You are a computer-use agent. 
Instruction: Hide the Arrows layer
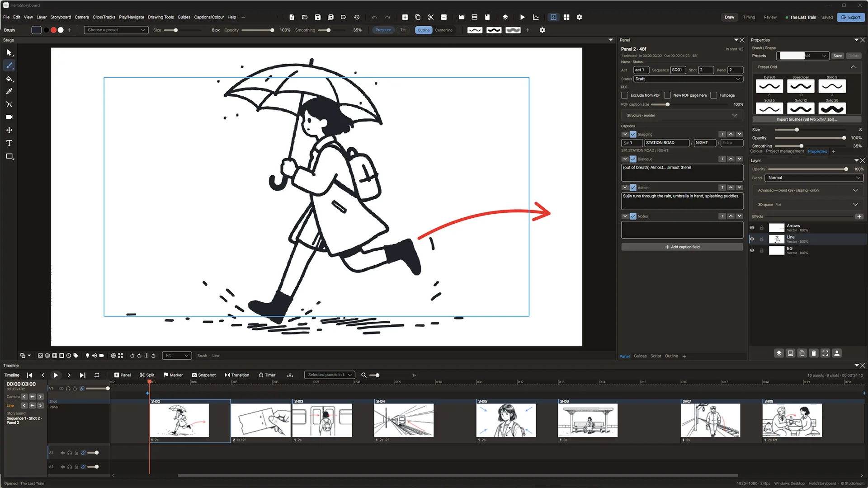[752, 228]
